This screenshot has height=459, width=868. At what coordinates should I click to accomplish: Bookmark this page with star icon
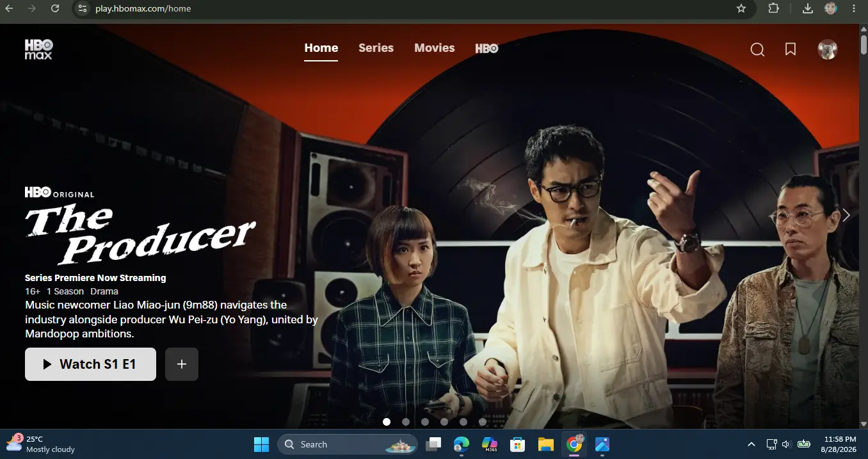[741, 8]
